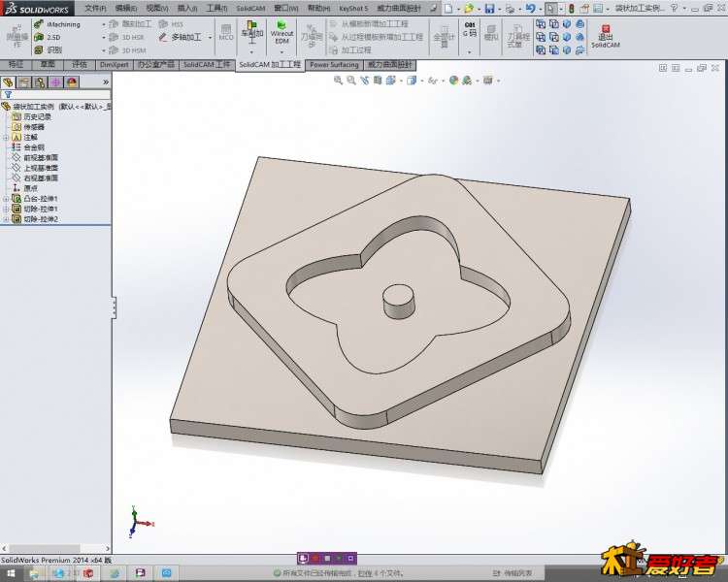
Task: Click the 识别 recognition tool
Action: pyautogui.click(x=49, y=49)
